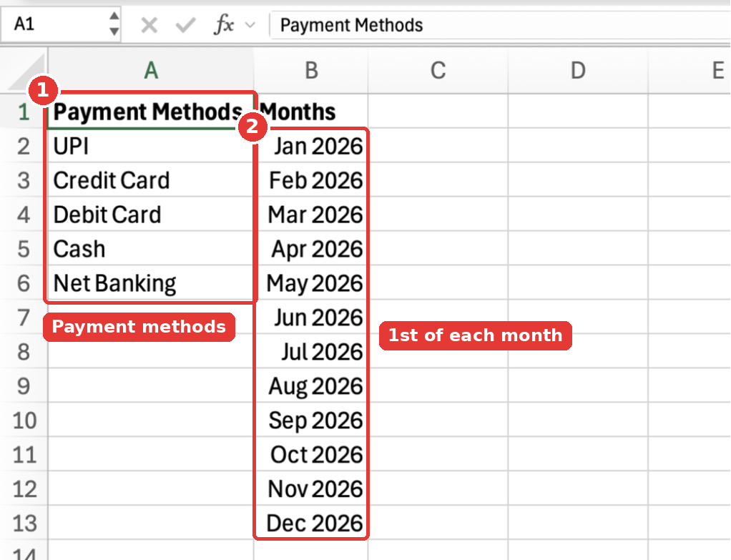Select column C header
Screen dimensions: 731x560
click(x=438, y=71)
